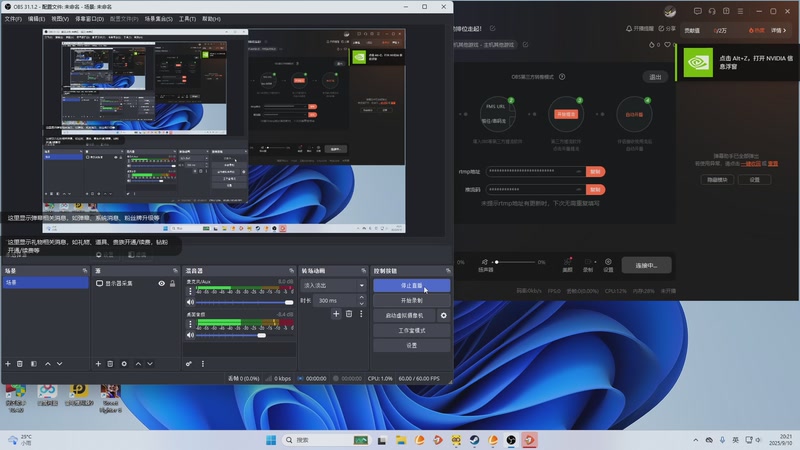Viewport: 800px width, 450px height.
Task: Click the 300 ms duration field
Action: [336, 301]
